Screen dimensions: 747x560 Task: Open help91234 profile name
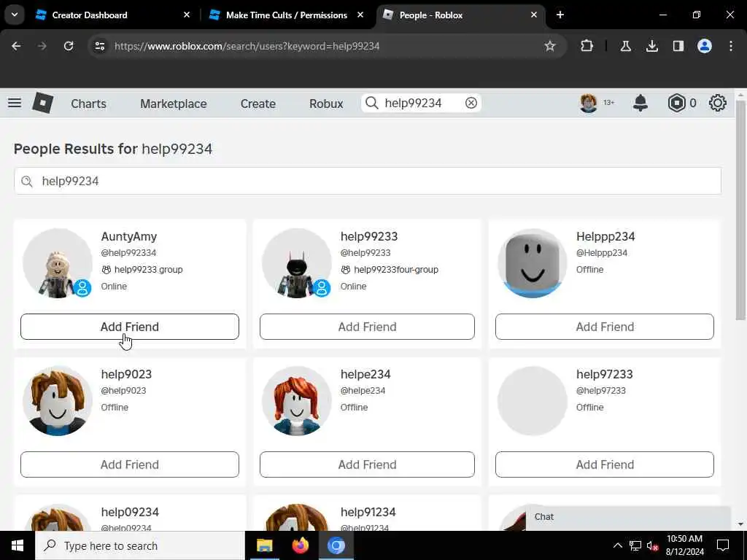pyautogui.click(x=368, y=512)
